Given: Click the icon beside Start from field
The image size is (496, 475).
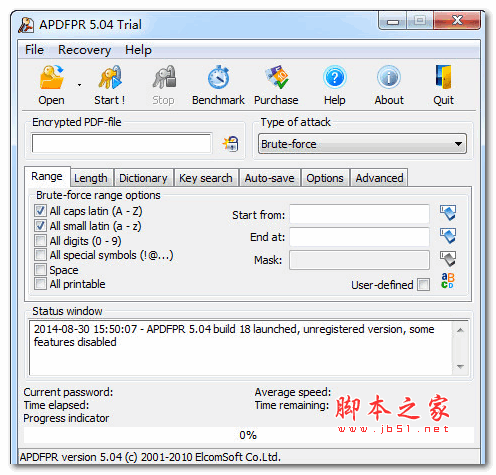Looking at the screenshot, I should (448, 213).
